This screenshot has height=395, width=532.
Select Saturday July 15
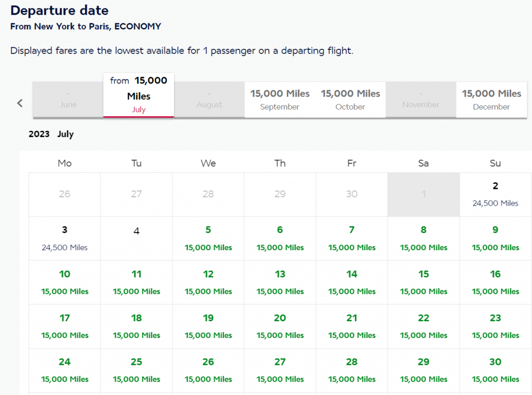point(423,282)
